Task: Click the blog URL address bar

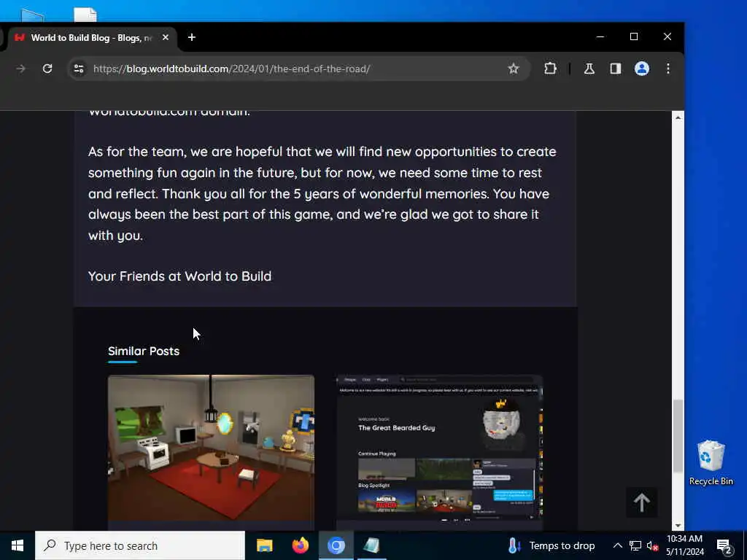Action: click(x=300, y=69)
